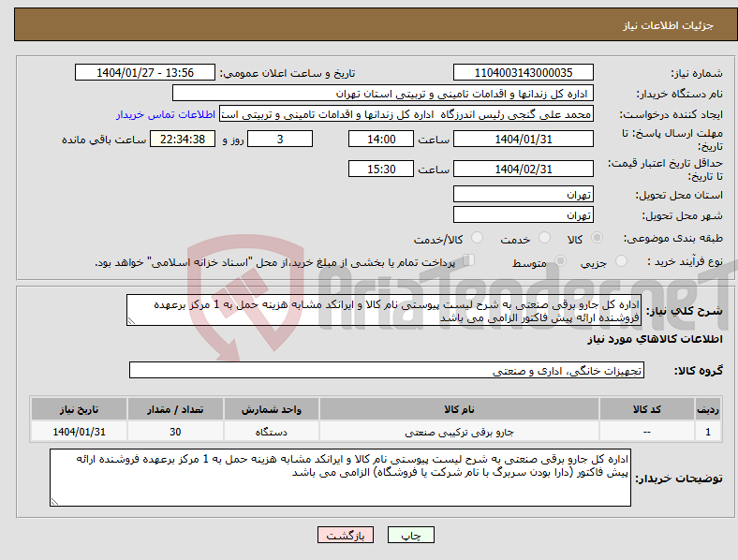738x560 pixels.
Task: Click the توضیحات خریدار text area
Action: click(x=340, y=478)
